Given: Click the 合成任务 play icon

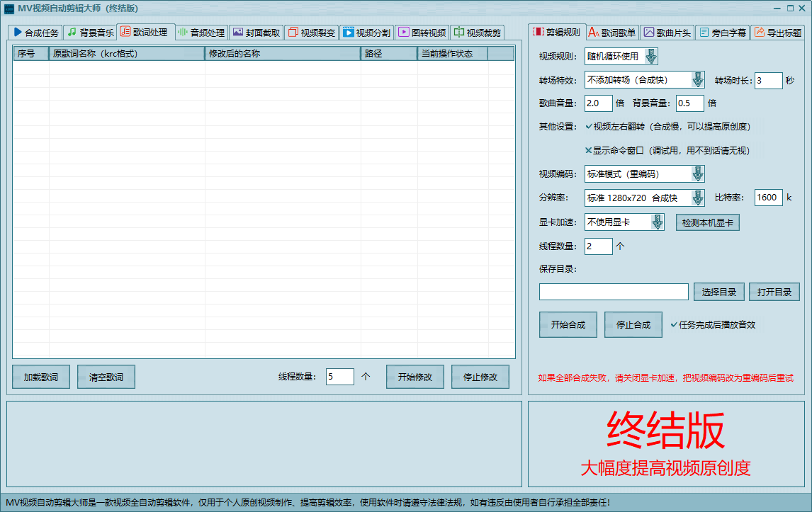Looking at the screenshot, I should coord(18,32).
